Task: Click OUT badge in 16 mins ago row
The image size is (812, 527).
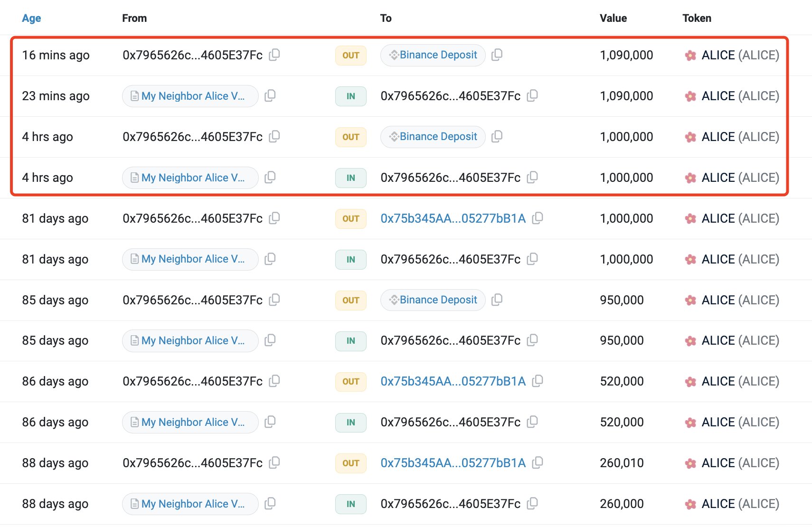Action: 351,55
